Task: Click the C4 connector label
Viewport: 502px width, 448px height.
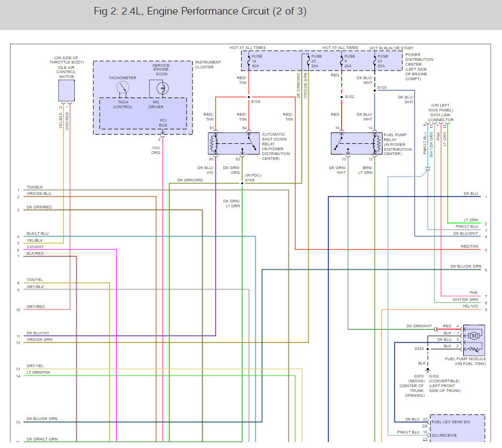Action: [x=425, y=425]
